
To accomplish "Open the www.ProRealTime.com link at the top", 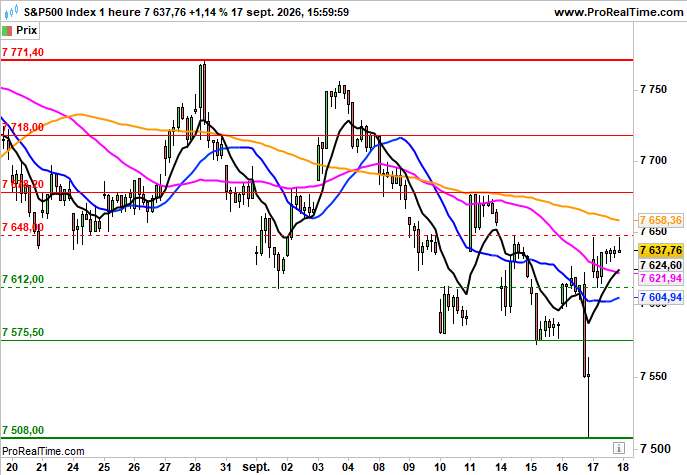I will (x=619, y=12).
